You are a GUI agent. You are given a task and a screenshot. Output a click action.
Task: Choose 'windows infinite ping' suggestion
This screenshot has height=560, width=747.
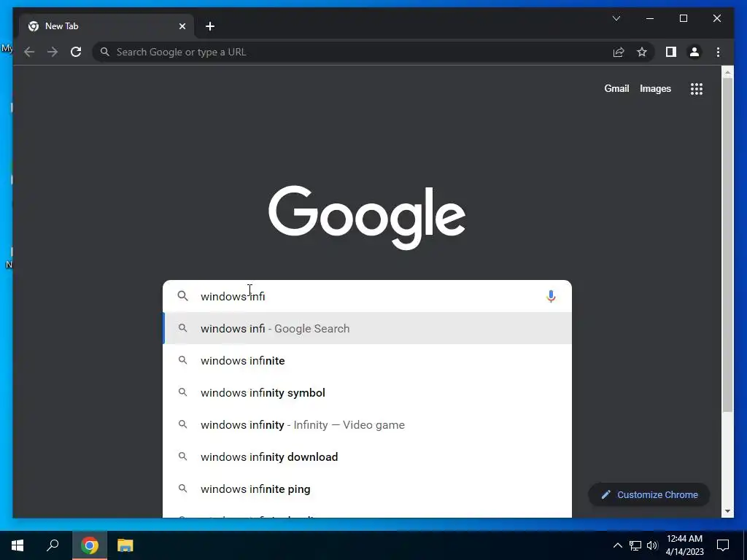(368, 489)
